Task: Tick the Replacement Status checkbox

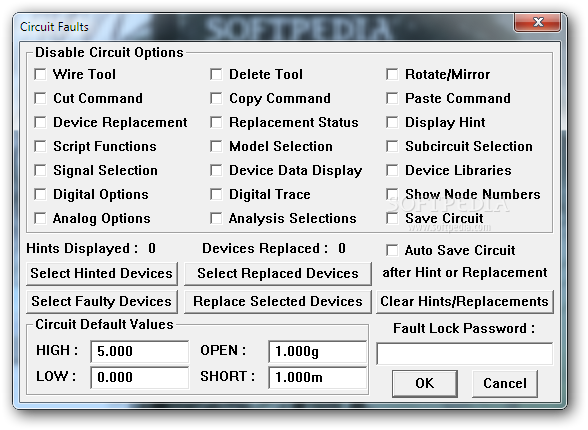Action: (216, 122)
